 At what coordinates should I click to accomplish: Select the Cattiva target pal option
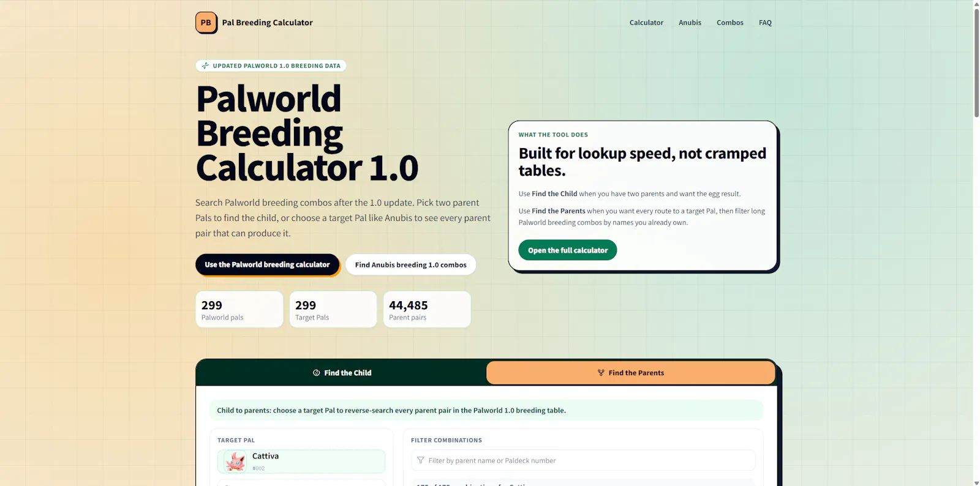(x=301, y=462)
